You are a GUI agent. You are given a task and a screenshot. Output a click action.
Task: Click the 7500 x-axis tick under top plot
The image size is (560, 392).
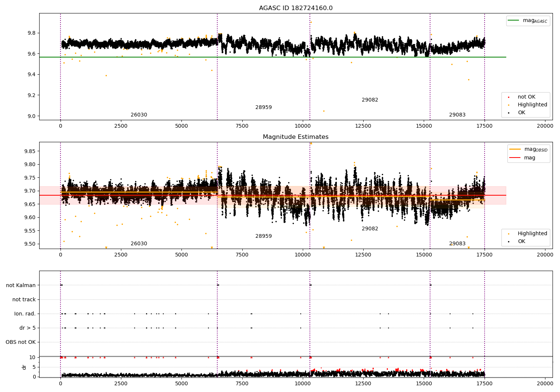click(242, 126)
